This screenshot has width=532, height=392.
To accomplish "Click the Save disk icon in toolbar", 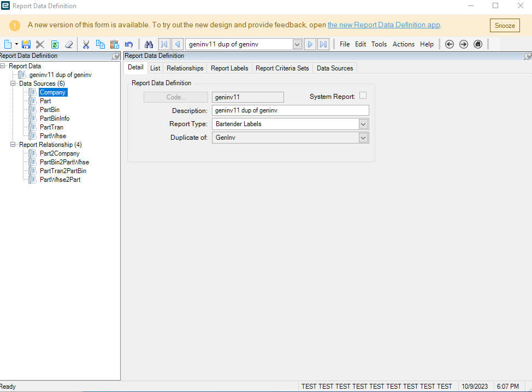I will 26,44.
